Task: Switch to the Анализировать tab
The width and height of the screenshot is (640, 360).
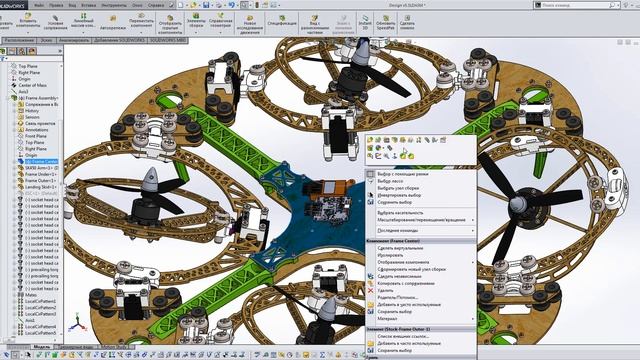Action: click(x=74, y=40)
